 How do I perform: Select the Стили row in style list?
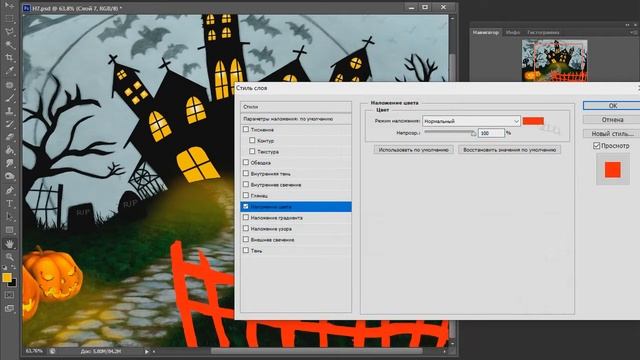pyautogui.click(x=296, y=107)
